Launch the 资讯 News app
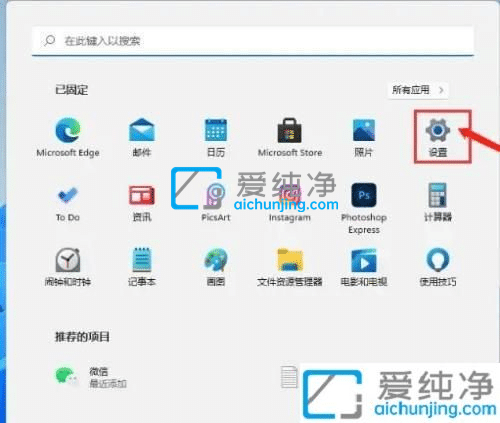The image size is (500, 423). (x=142, y=203)
